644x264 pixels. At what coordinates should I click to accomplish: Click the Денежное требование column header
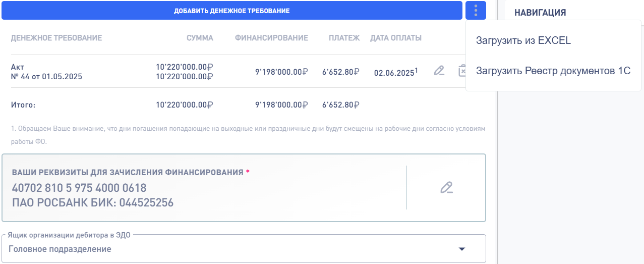click(56, 38)
